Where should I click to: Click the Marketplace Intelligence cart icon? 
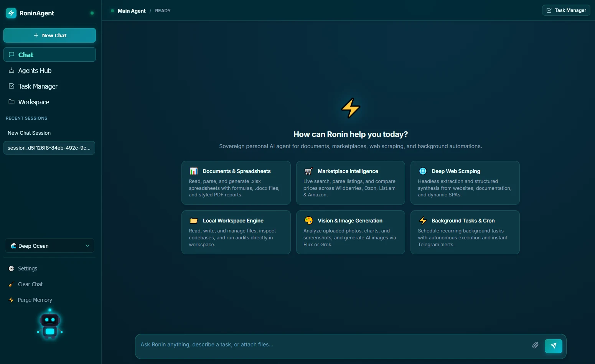coord(308,171)
